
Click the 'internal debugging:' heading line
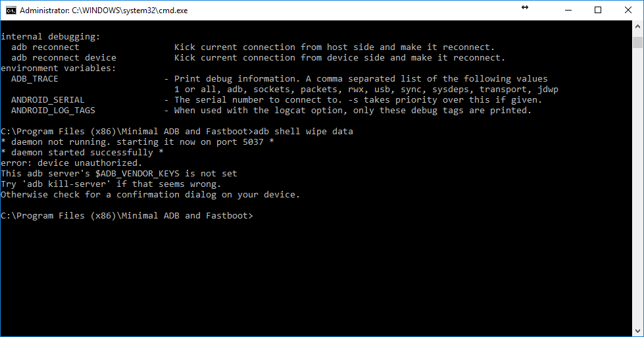51,37
